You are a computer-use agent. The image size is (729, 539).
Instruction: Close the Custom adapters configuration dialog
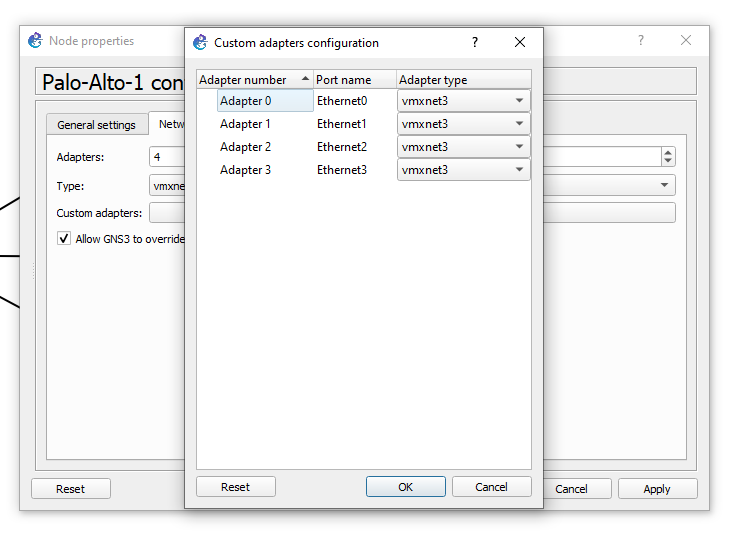520,42
